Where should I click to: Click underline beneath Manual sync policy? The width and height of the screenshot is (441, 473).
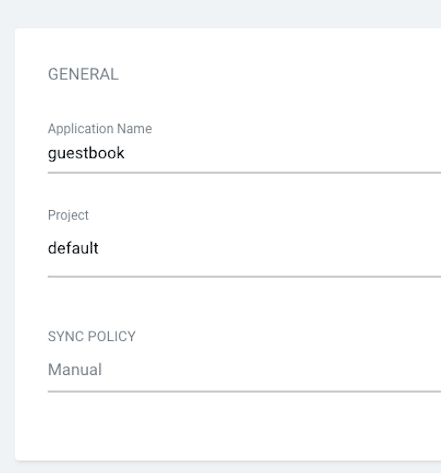coord(244,391)
